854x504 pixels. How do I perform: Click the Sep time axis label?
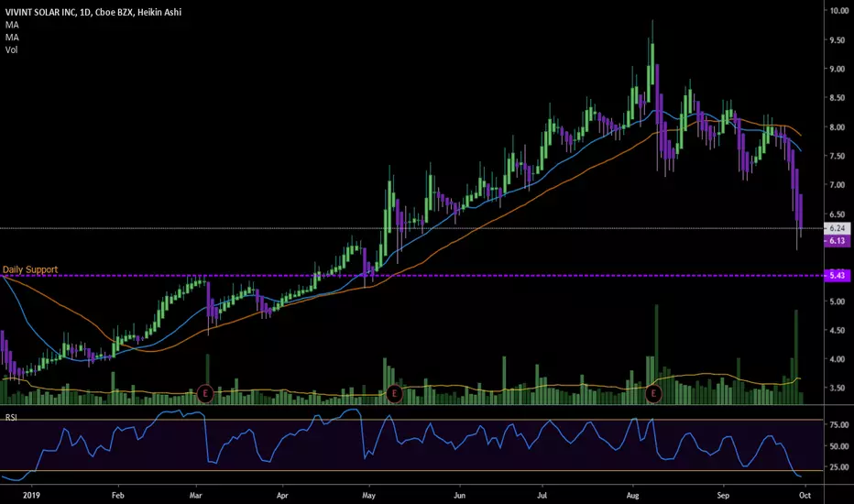pyautogui.click(x=723, y=495)
